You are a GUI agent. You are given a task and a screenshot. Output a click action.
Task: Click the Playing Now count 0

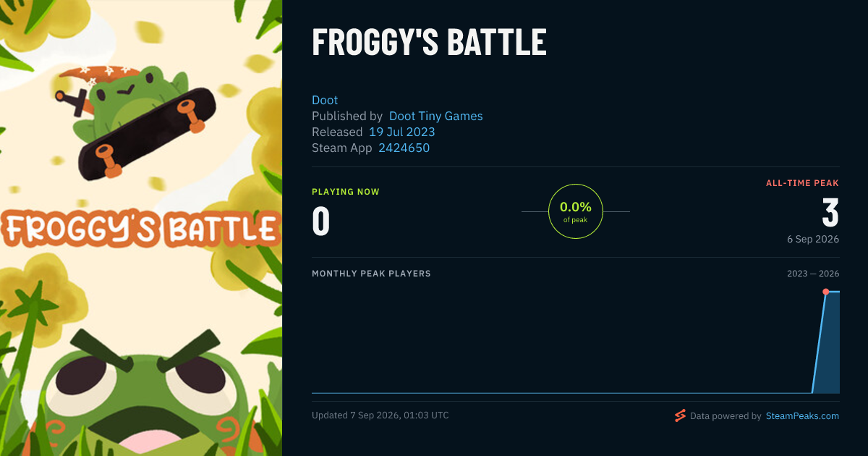(321, 221)
